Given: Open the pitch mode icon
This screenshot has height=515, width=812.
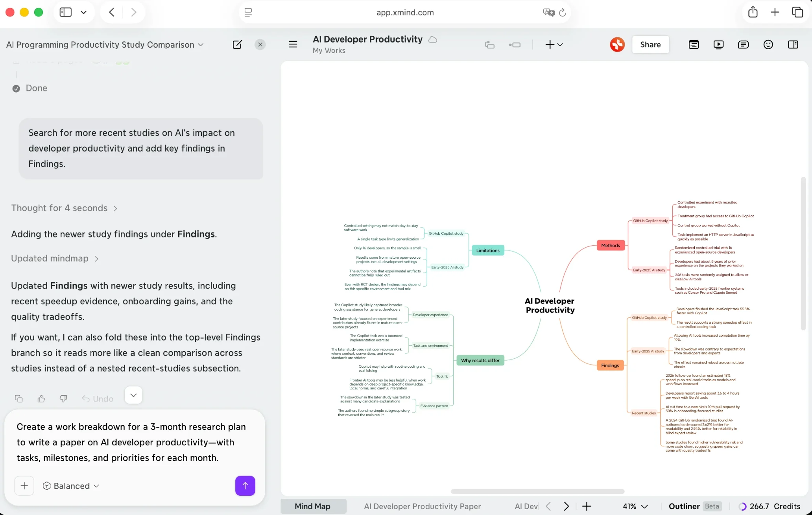Looking at the screenshot, I should click(694, 44).
